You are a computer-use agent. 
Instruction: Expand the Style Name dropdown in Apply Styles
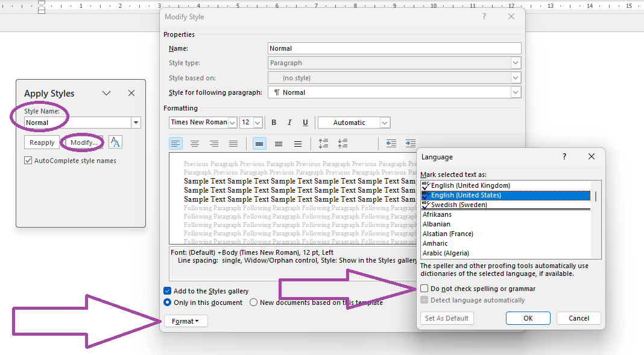click(x=136, y=122)
